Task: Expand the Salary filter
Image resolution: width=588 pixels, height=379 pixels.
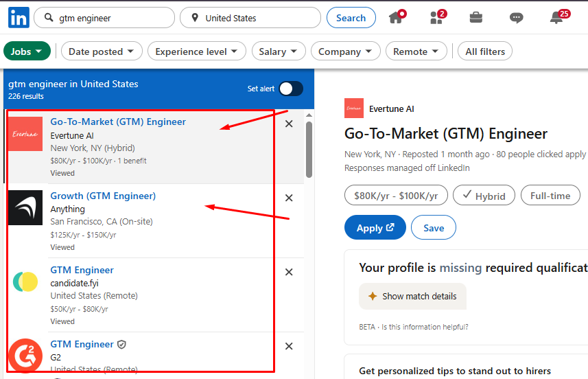Action: point(279,51)
